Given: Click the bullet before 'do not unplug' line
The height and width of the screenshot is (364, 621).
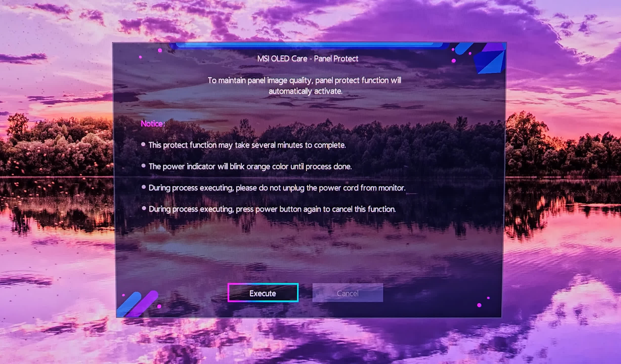Looking at the screenshot, I should click(x=144, y=187).
